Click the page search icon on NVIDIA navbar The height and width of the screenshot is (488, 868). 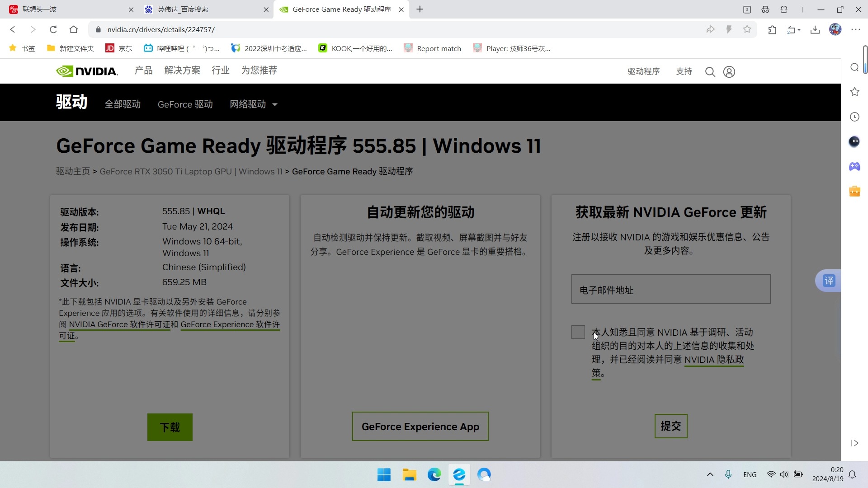click(x=710, y=71)
